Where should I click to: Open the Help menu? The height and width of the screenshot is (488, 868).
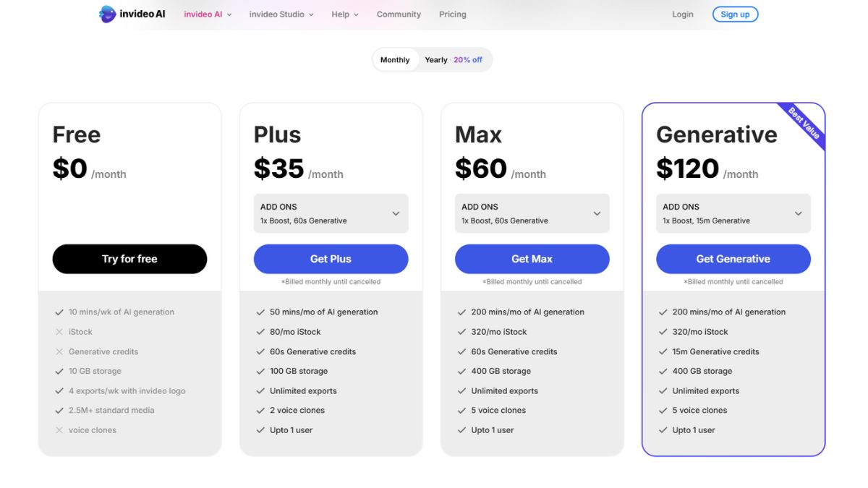[345, 14]
